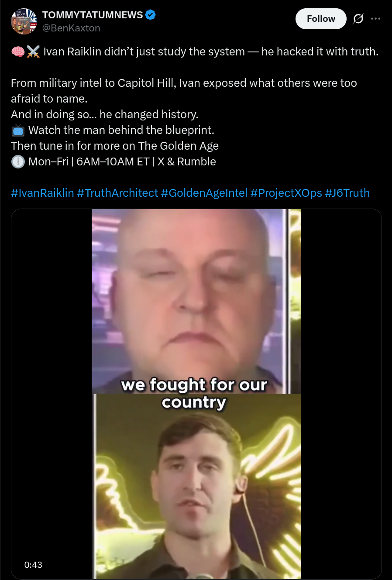Open the TOMMYTATUMNEWS display name link
392x580 pixels.
pyautogui.click(x=93, y=15)
